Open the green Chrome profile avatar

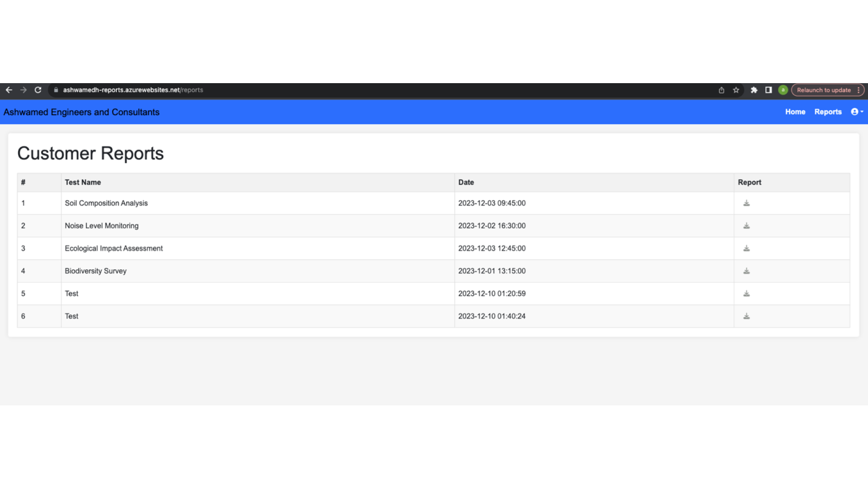coord(783,90)
